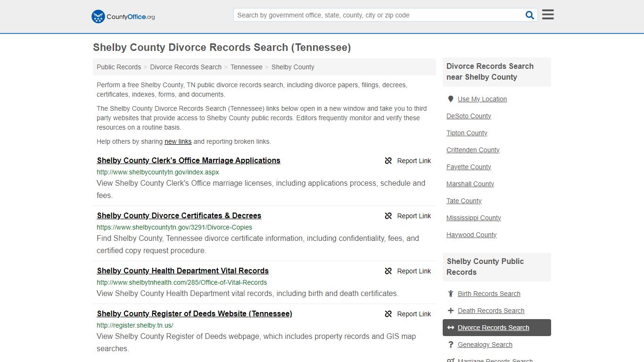Go to Divorce Records Search breadcrumb
644x362 pixels.
click(x=186, y=67)
